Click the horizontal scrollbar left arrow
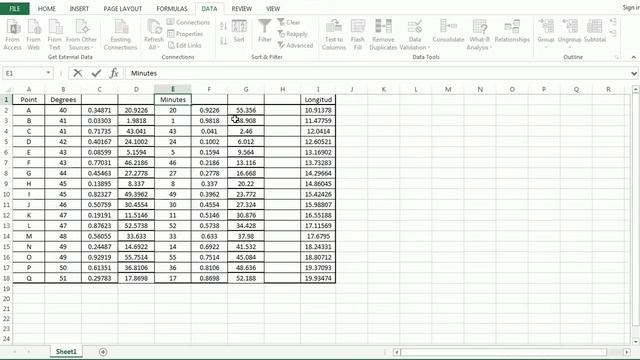Screen dimensions: 640x360 [x=397, y=352]
